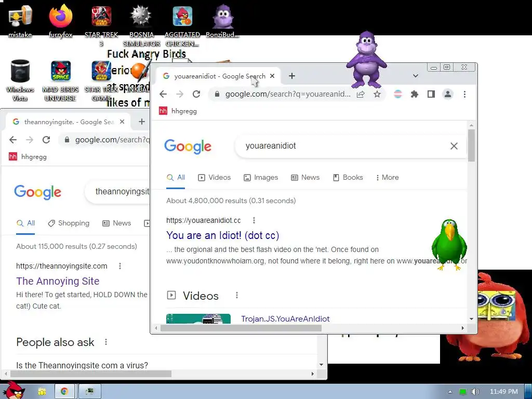This screenshot has width=532, height=399.
Task: Open the MAD BIRDS UNIVERSE desktop icon
Action: click(60, 80)
